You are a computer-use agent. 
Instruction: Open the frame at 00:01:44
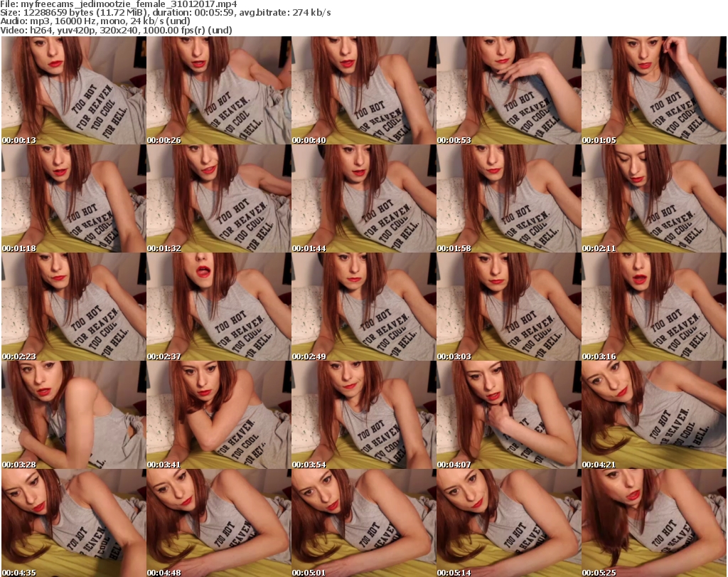point(363,198)
